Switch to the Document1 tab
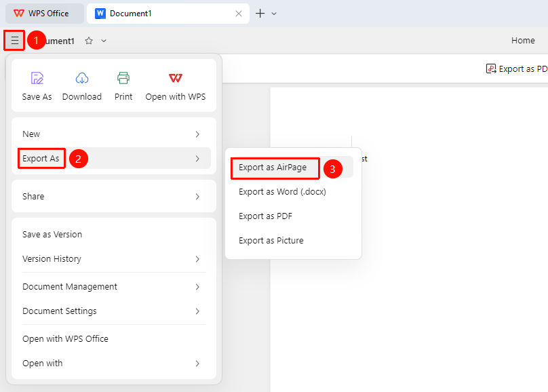The width and height of the screenshot is (548, 392). pyautogui.click(x=168, y=14)
